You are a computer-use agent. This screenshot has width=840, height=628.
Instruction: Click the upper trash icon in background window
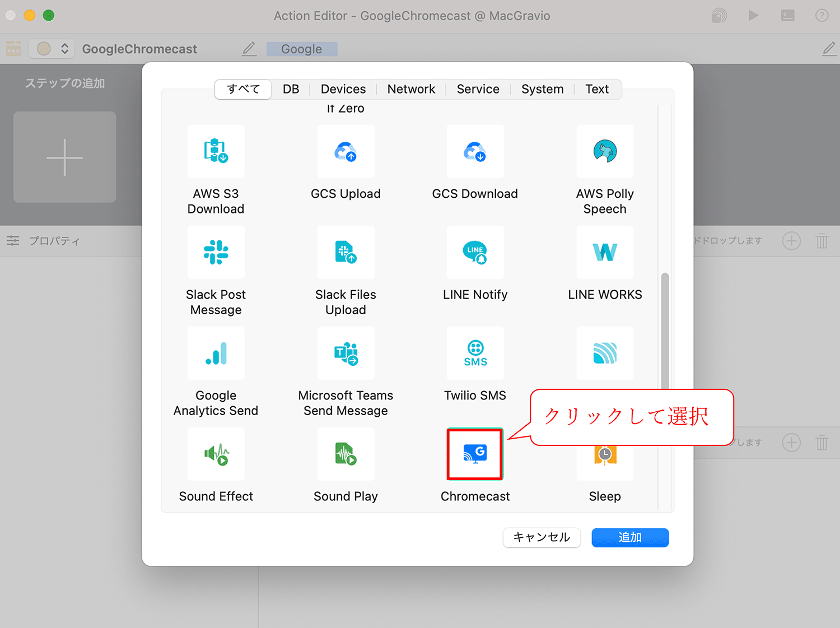point(822,241)
